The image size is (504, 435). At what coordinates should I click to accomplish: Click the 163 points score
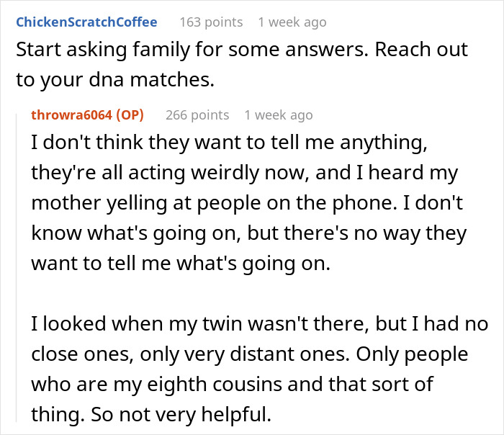tap(210, 22)
